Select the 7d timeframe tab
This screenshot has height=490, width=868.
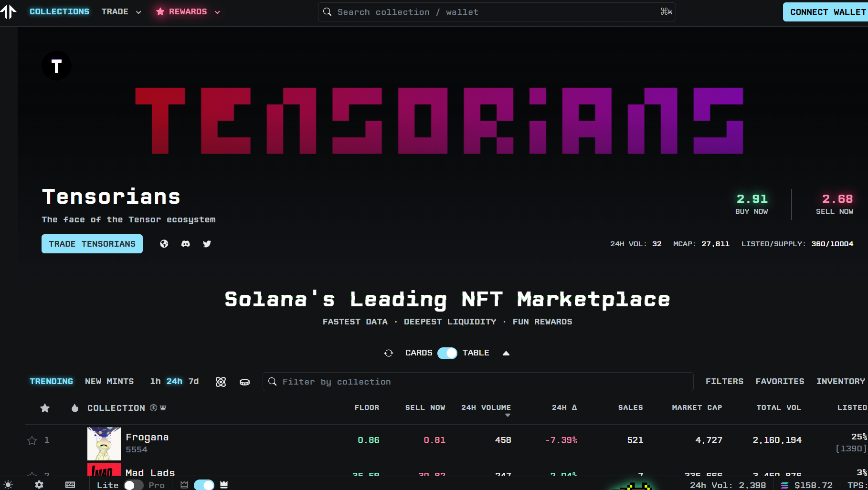coord(193,381)
